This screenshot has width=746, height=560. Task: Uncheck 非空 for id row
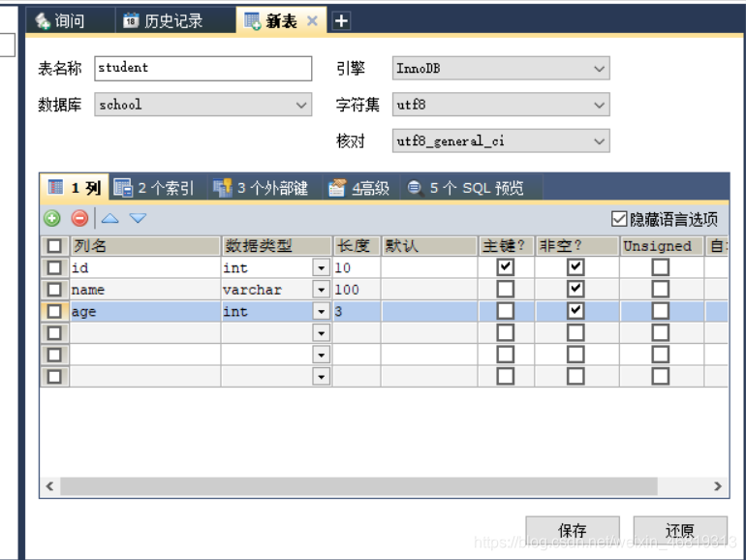(575, 267)
